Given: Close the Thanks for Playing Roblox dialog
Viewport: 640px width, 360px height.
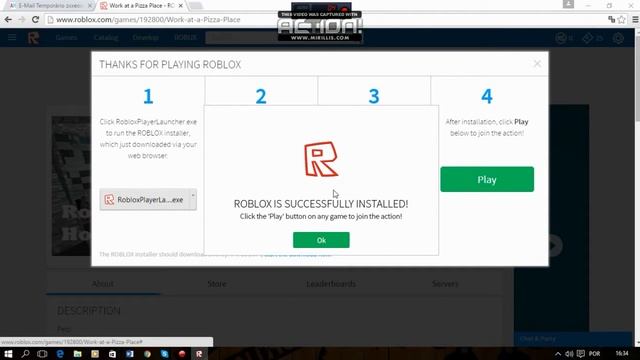Looking at the screenshot, I should click(537, 64).
